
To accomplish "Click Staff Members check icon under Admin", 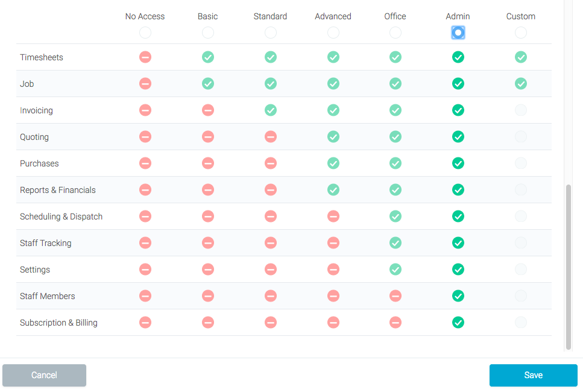I will tap(458, 296).
